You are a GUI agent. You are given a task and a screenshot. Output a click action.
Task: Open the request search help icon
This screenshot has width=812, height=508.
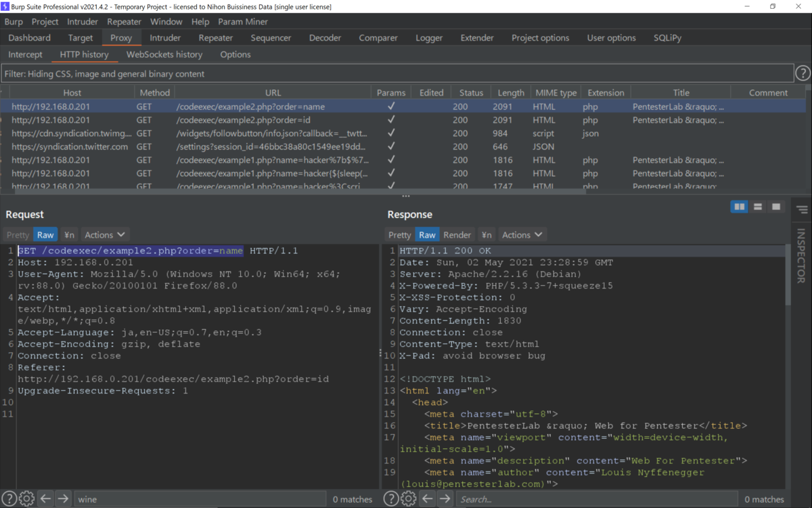point(9,499)
